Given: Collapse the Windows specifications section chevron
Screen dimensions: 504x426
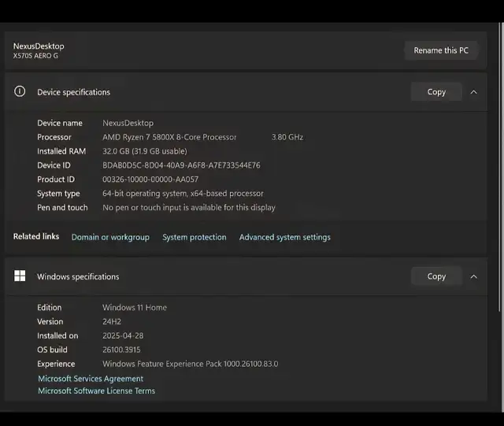Looking at the screenshot, I should [473, 276].
